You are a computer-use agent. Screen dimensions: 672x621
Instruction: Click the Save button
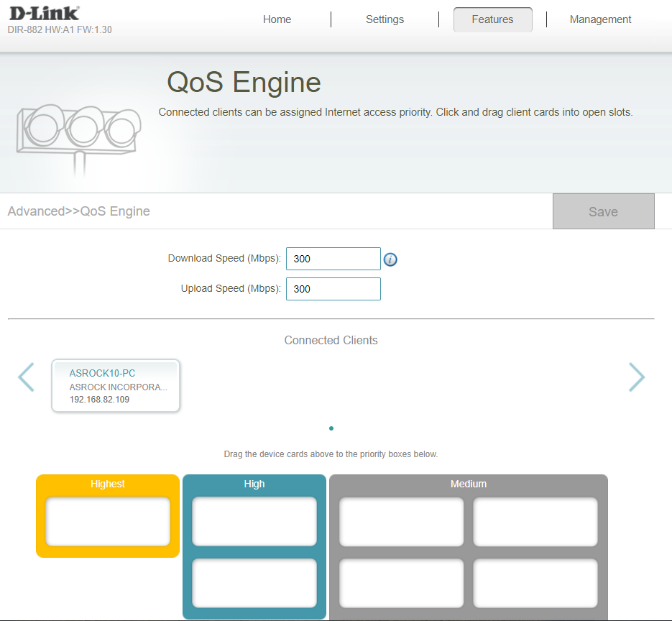point(604,211)
